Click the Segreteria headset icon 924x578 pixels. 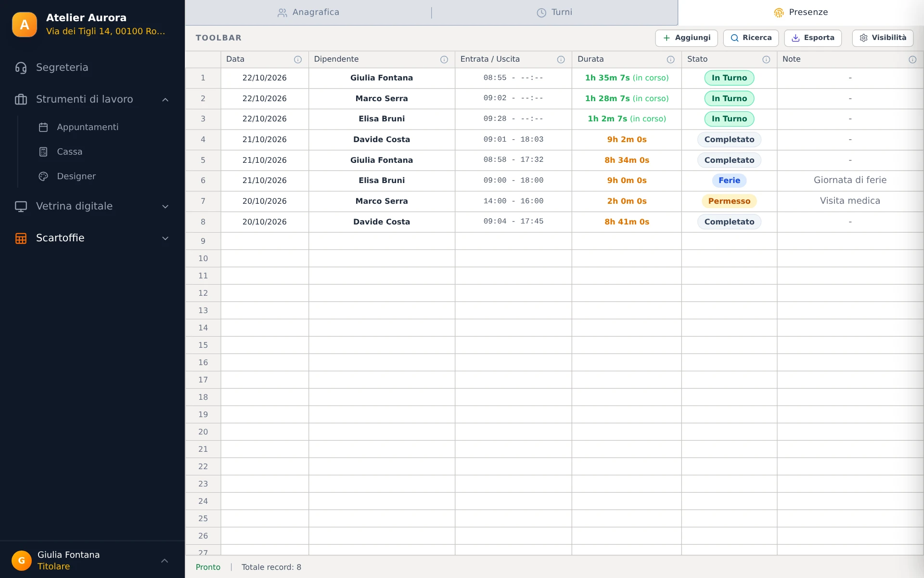(21, 68)
